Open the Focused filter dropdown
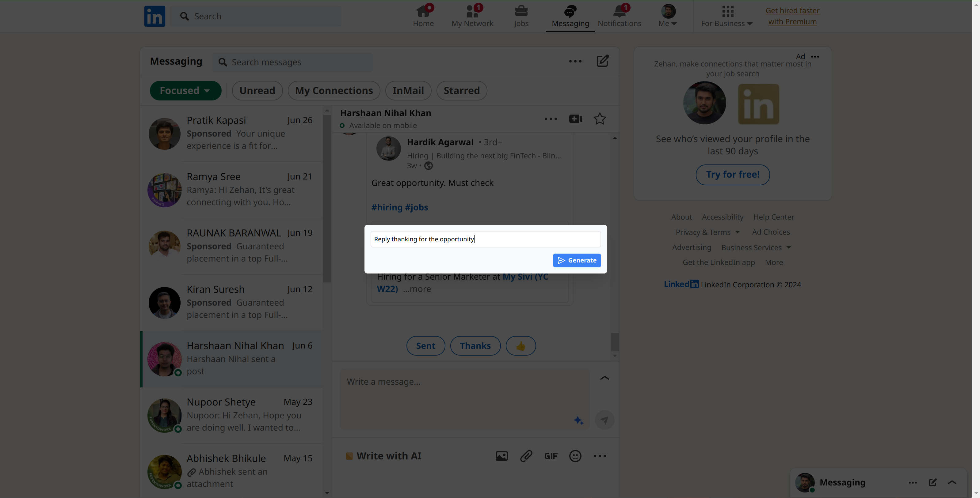Viewport: 980px width, 498px height. 185,90
